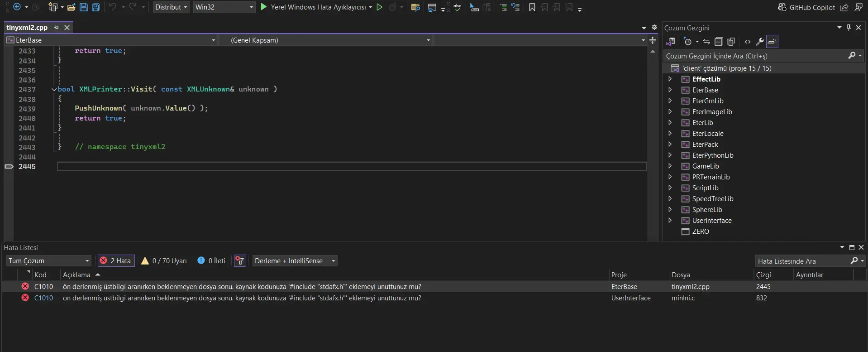Image resolution: width=868 pixels, height=352 pixels.
Task: Open Solution Explorer properties wrench icon
Action: point(760,42)
